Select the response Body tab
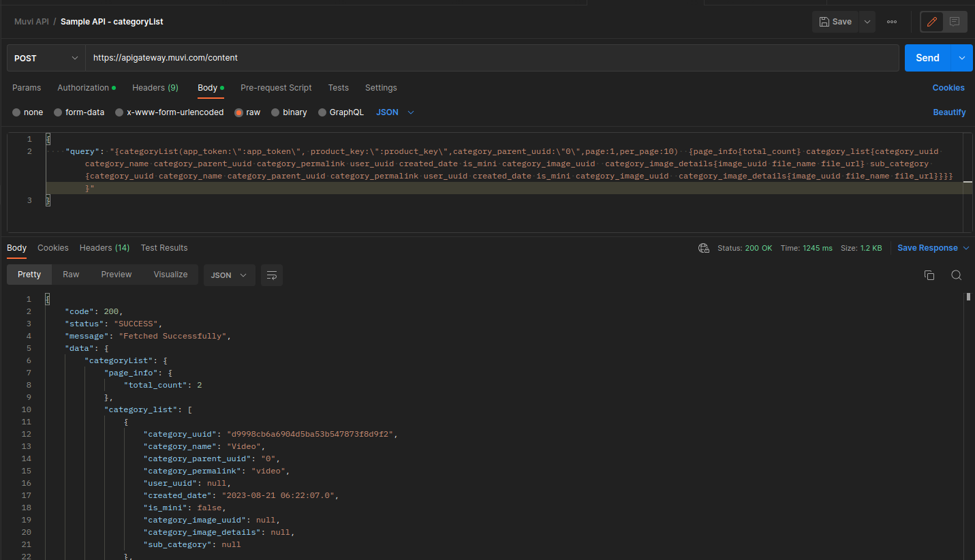The width and height of the screenshot is (975, 560). [x=16, y=248]
